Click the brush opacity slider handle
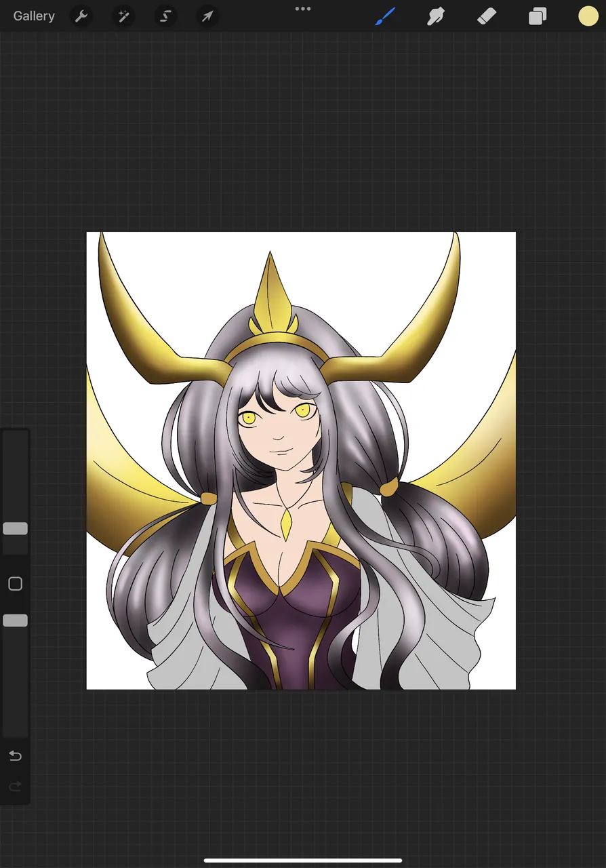 click(x=15, y=620)
